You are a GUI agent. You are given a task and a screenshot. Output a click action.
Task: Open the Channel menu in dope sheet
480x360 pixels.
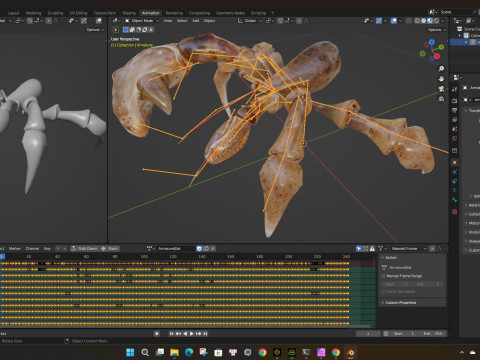(x=32, y=249)
